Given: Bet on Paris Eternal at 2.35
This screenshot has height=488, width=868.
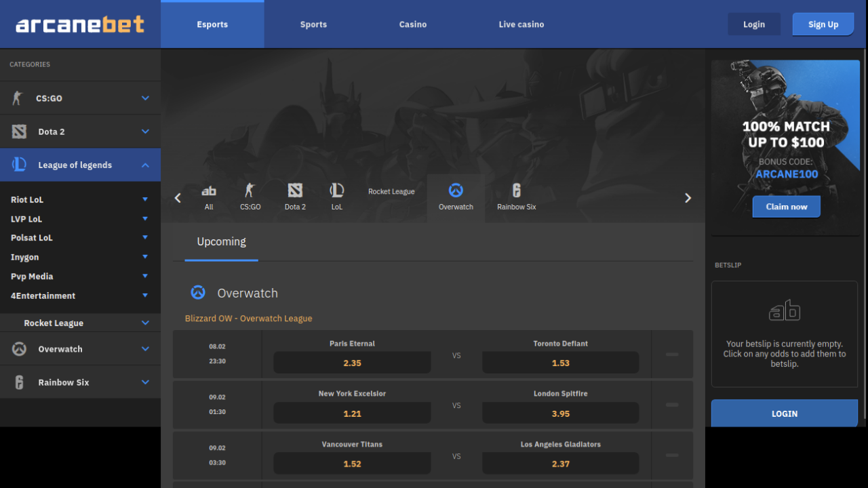Looking at the screenshot, I should (x=352, y=363).
